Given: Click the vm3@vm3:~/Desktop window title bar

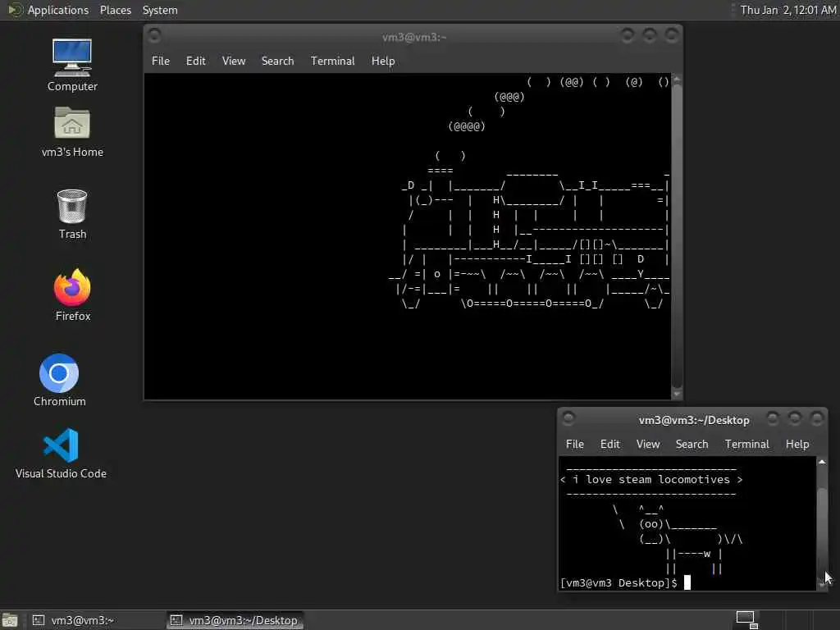Looking at the screenshot, I should point(694,420).
